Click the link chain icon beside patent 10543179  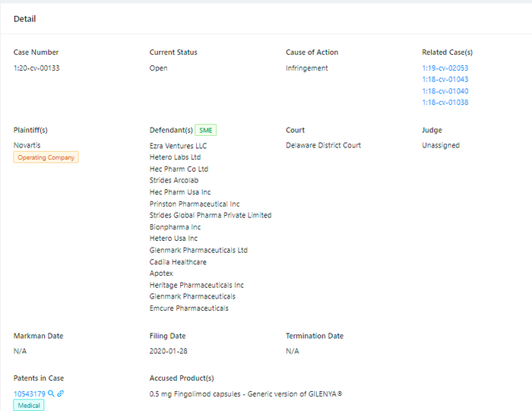coord(60,394)
